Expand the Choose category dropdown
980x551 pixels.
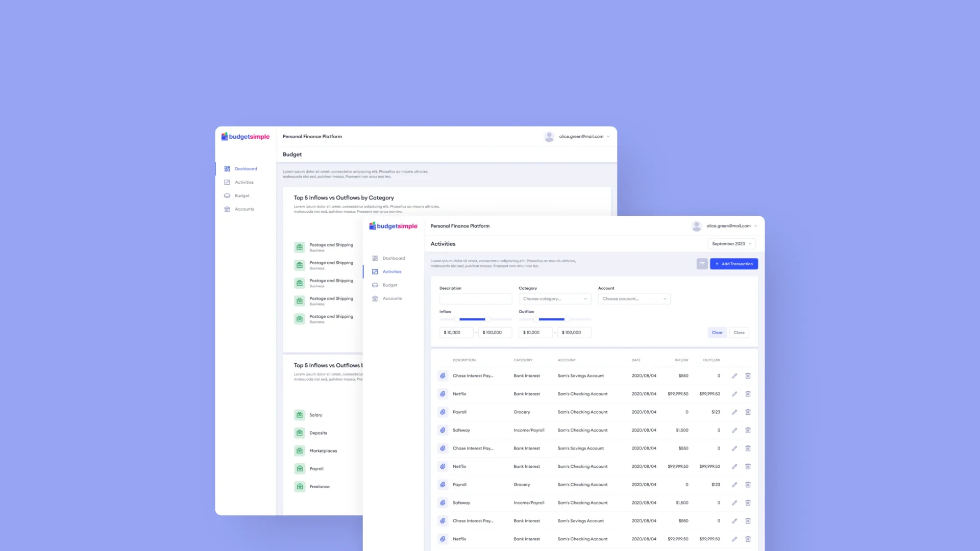(555, 299)
